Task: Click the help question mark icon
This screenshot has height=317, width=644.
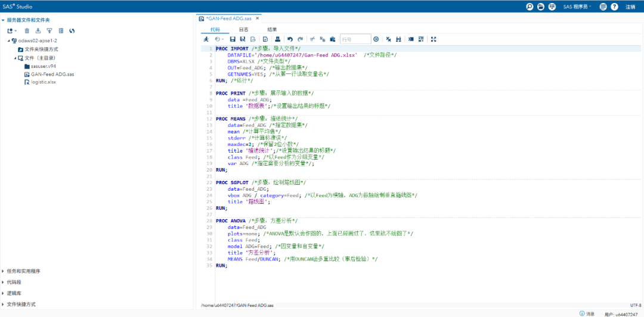Action: click(614, 7)
